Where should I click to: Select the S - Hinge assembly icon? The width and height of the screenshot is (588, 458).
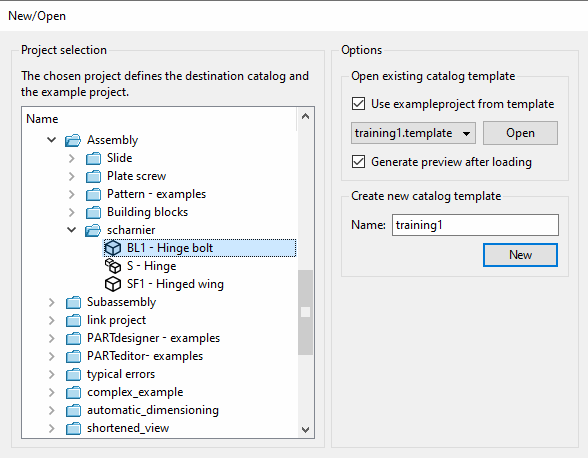coord(113,266)
